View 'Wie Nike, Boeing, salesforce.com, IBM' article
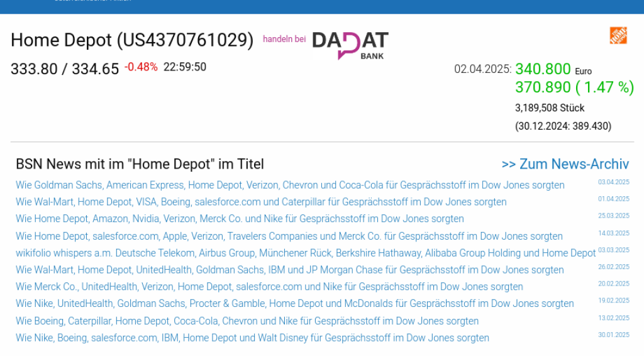644x356 pixels. coord(252,338)
